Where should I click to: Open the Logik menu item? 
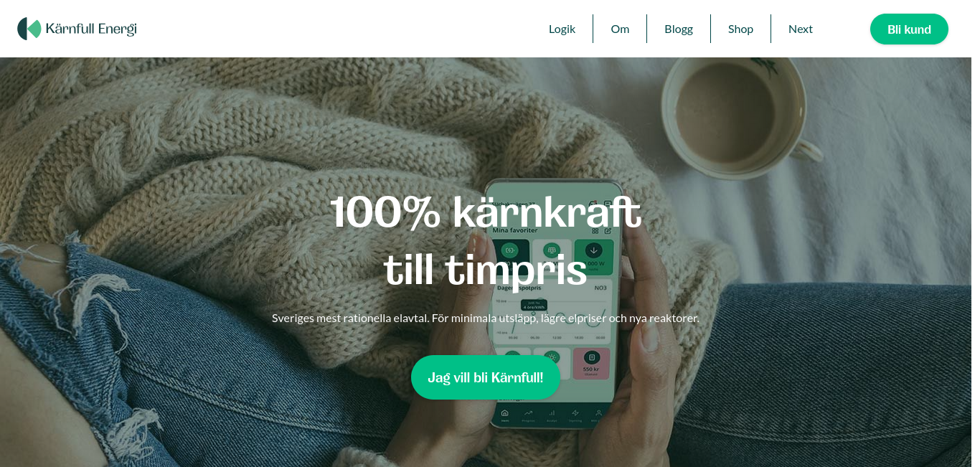pos(562,29)
